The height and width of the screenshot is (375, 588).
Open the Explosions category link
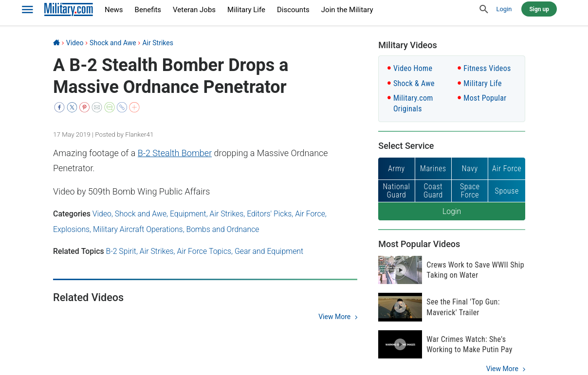(71, 230)
